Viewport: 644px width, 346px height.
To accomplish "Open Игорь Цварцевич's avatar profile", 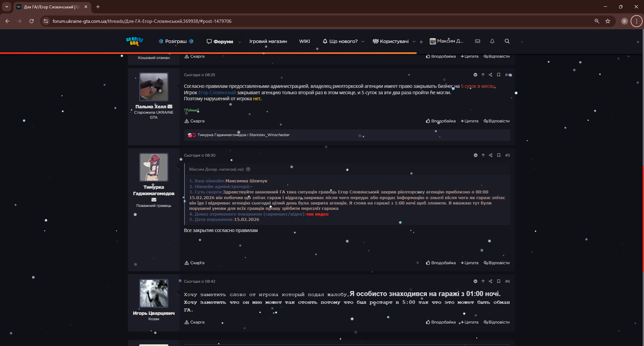I will coord(153,294).
